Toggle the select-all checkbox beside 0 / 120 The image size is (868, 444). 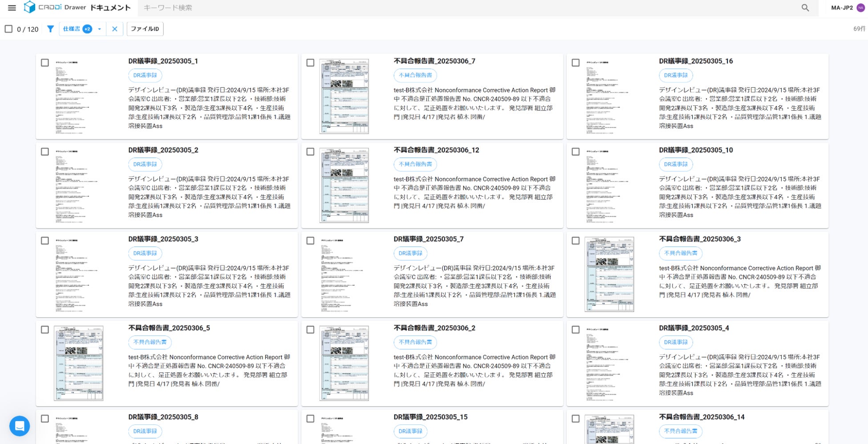[x=8, y=29]
